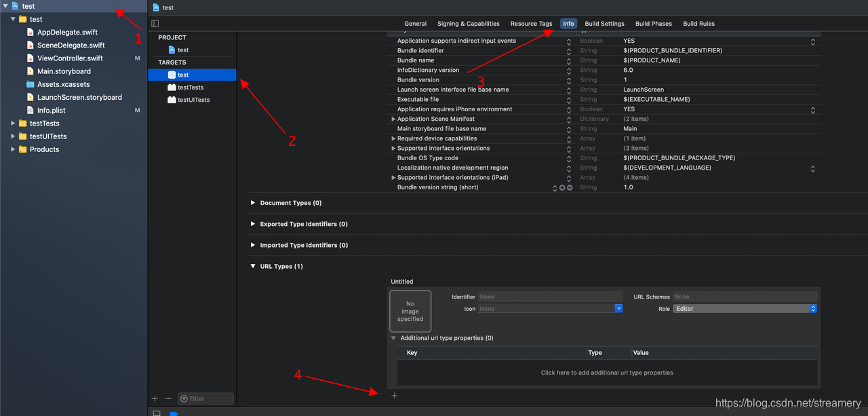The height and width of the screenshot is (416, 868).
Task: Click the $(PRODUCT_NAME) value cell
Action: pos(652,60)
